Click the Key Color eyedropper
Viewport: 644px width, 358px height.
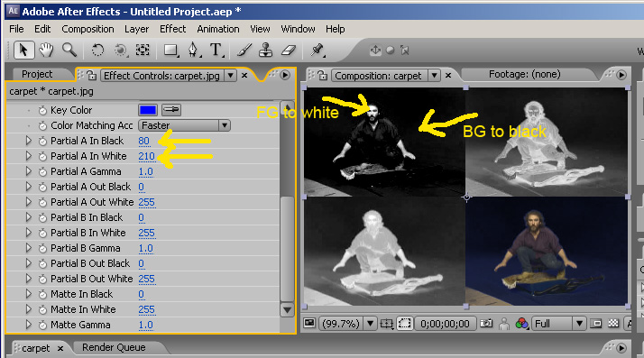pos(171,110)
